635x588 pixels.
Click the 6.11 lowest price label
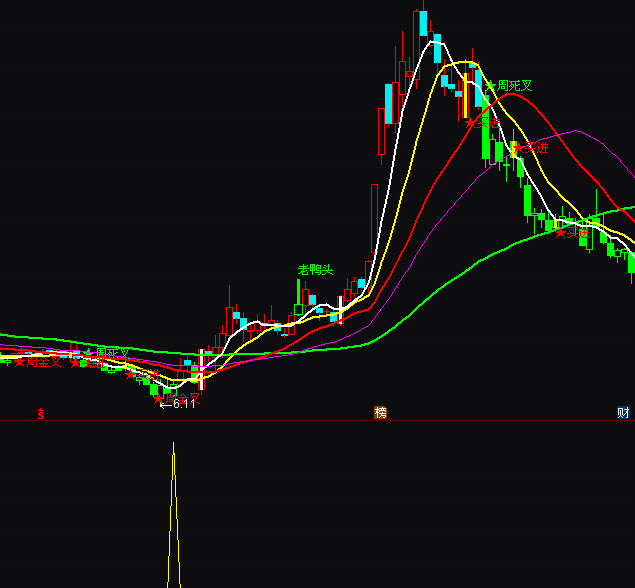pyautogui.click(x=178, y=404)
